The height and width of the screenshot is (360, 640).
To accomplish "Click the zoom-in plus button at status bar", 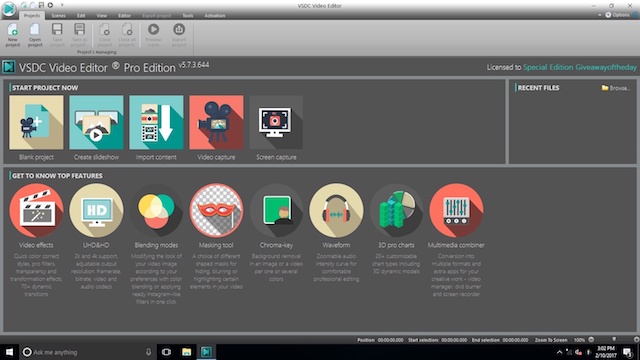I will 637,340.
